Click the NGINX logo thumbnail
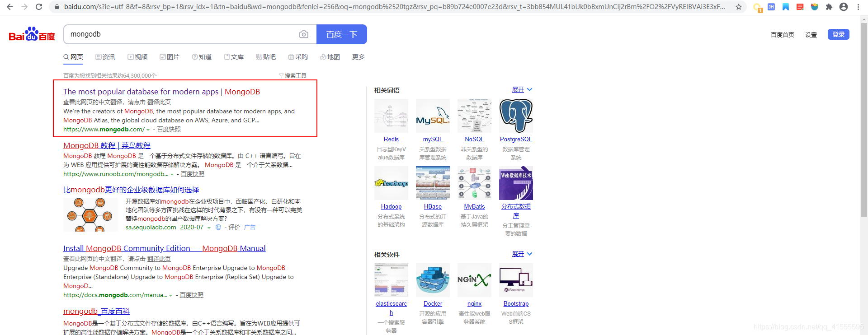The width and height of the screenshot is (868, 335). coord(474,280)
